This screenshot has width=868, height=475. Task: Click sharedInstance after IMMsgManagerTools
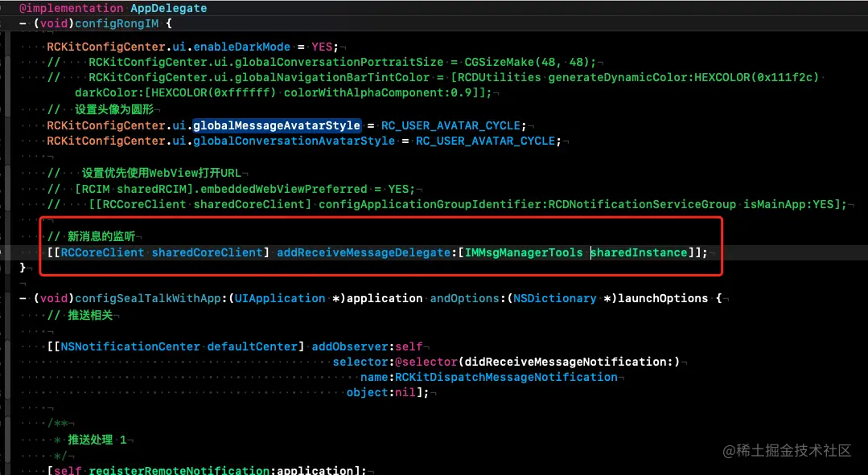(639, 252)
